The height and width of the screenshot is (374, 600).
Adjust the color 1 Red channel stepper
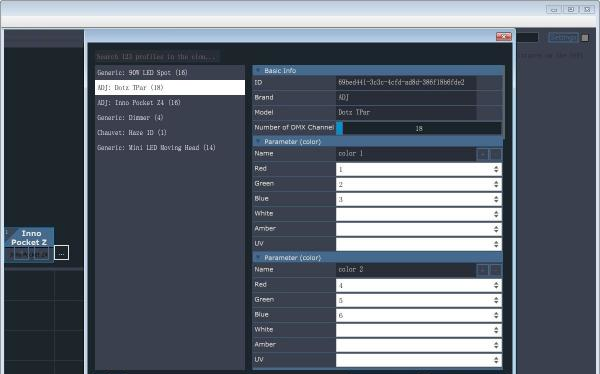[x=496, y=169]
